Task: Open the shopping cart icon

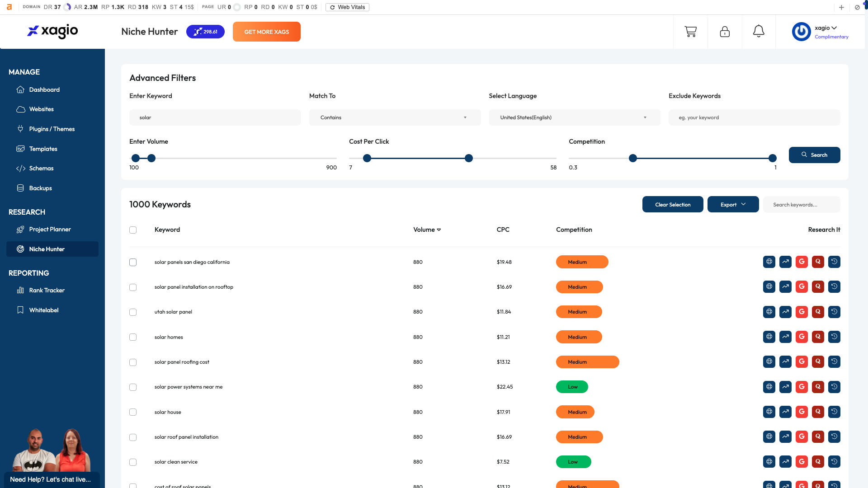Action: (x=690, y=32)
